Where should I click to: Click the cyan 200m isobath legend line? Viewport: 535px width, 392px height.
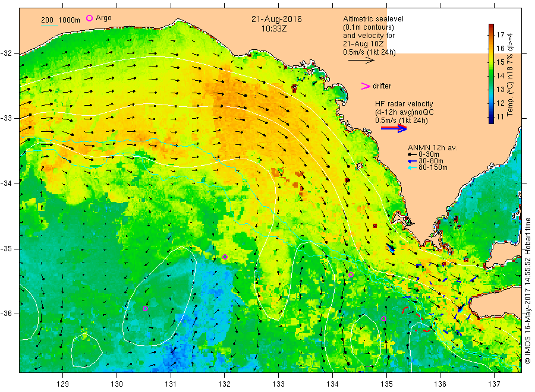tap(49, 26)
